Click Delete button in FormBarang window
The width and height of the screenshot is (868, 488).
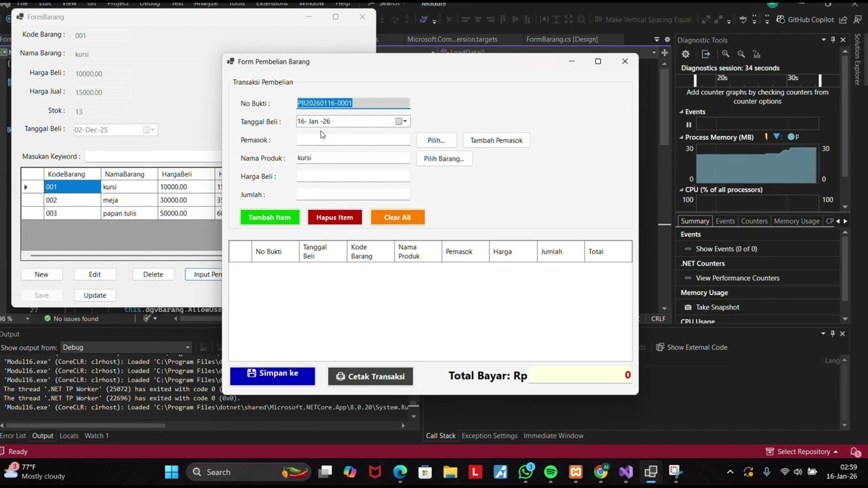point(153,274)
